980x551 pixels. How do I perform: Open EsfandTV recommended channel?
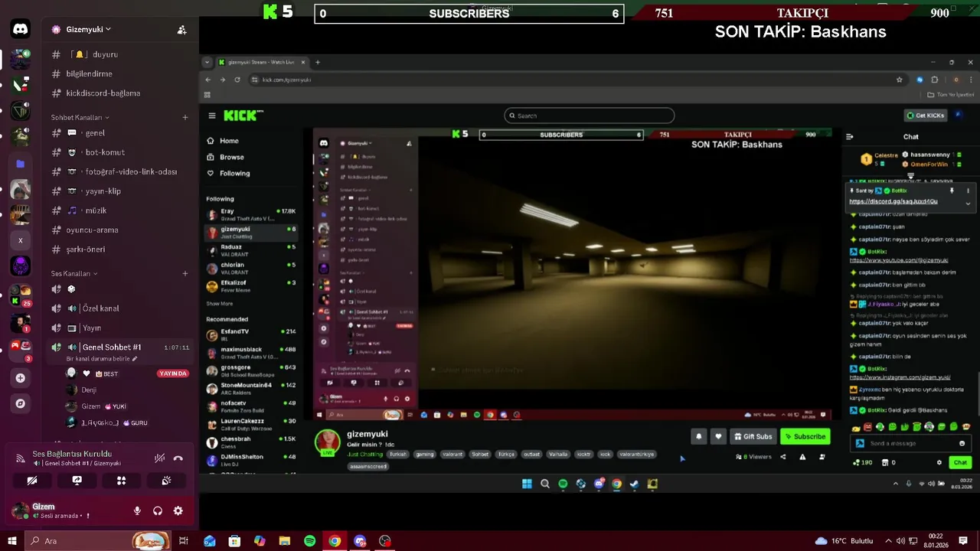coord(252,334)
